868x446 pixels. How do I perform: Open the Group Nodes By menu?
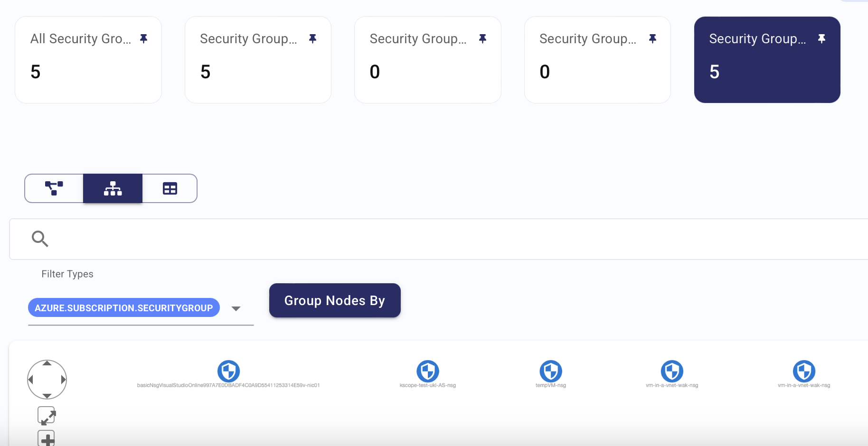[x=335, y=300]
